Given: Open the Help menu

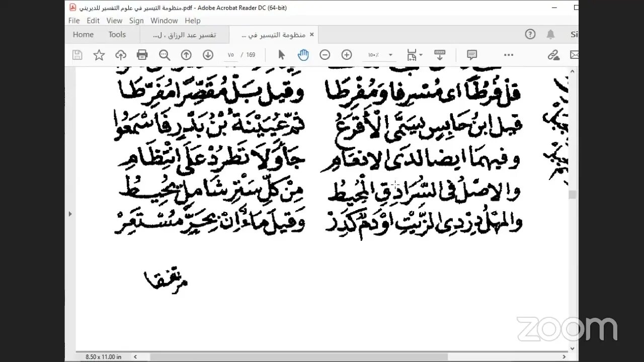Looking at the screenshot, I should [193, 21].
